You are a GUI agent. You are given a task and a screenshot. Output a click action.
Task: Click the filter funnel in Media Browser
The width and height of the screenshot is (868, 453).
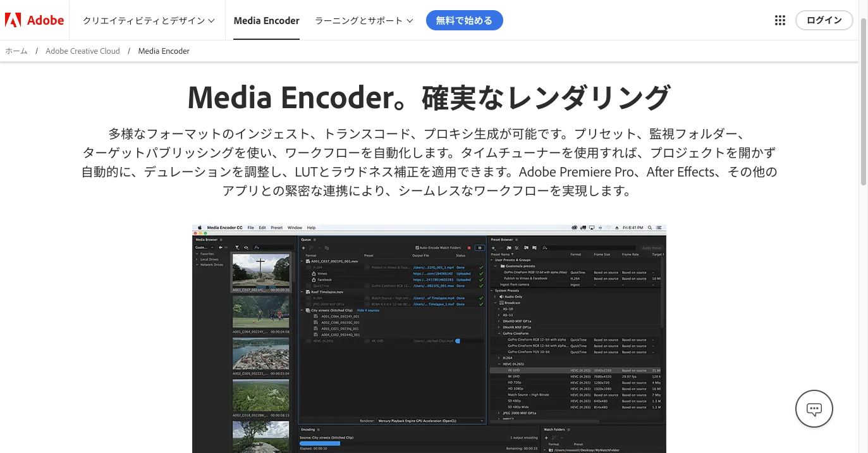pyautogui.click(x=237, y=247)
